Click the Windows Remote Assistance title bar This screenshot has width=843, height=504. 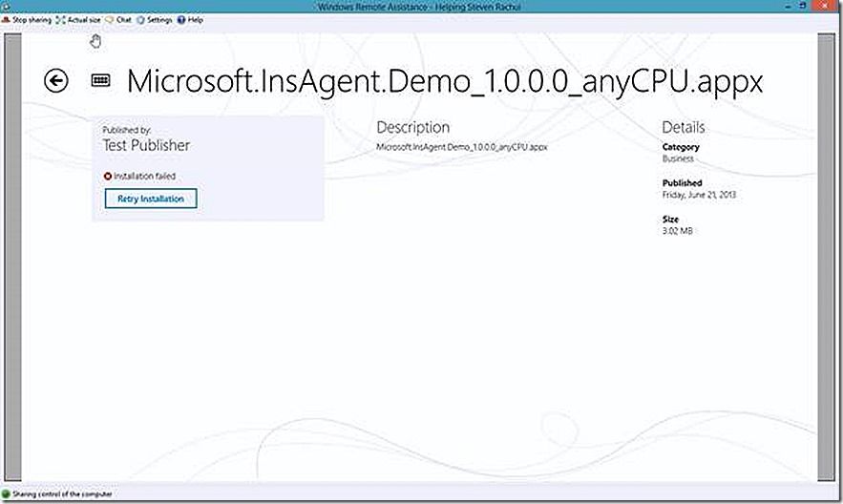pyautogui.click(x=419, y=7)
